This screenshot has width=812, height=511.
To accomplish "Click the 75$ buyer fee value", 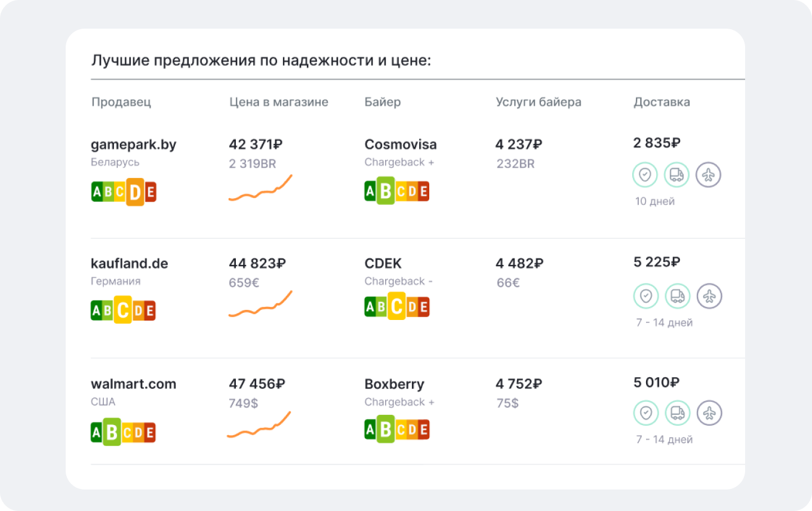I will 507,403.
